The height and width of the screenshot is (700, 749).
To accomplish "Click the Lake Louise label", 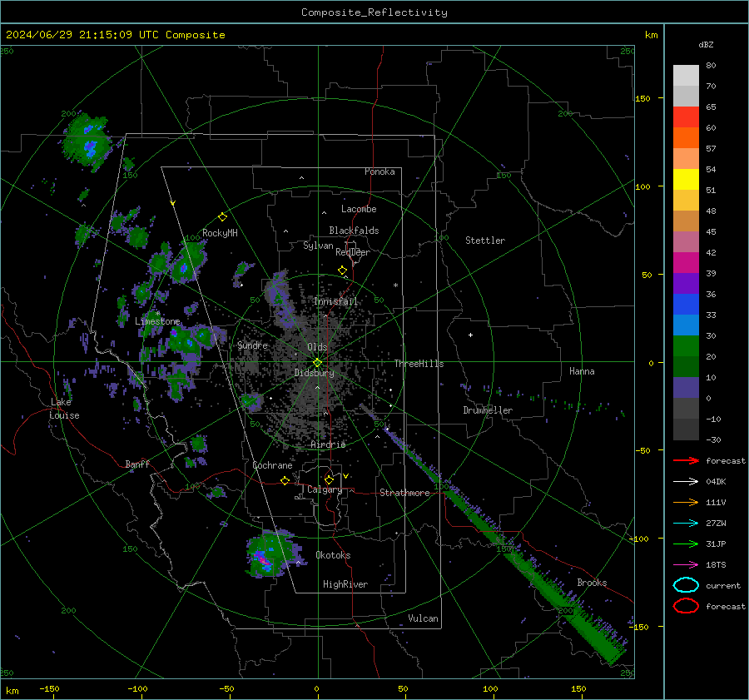I will (x=64, y=409).
